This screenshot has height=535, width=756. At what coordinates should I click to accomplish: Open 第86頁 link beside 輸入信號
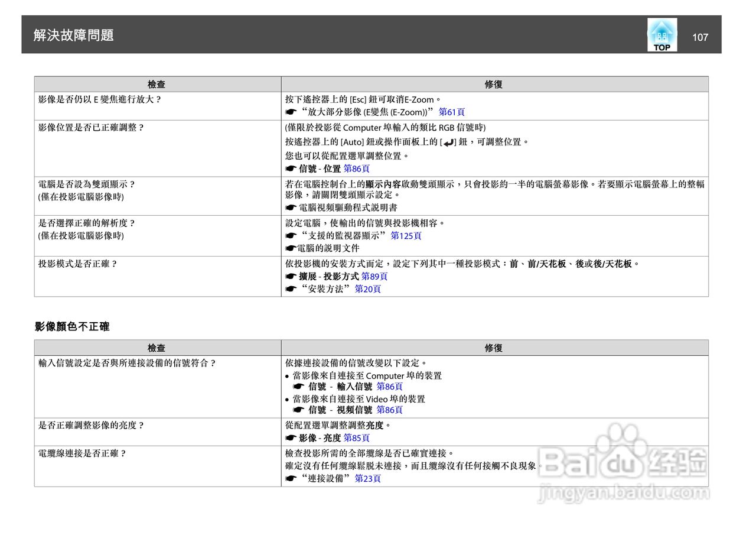[x=390, y=386]
